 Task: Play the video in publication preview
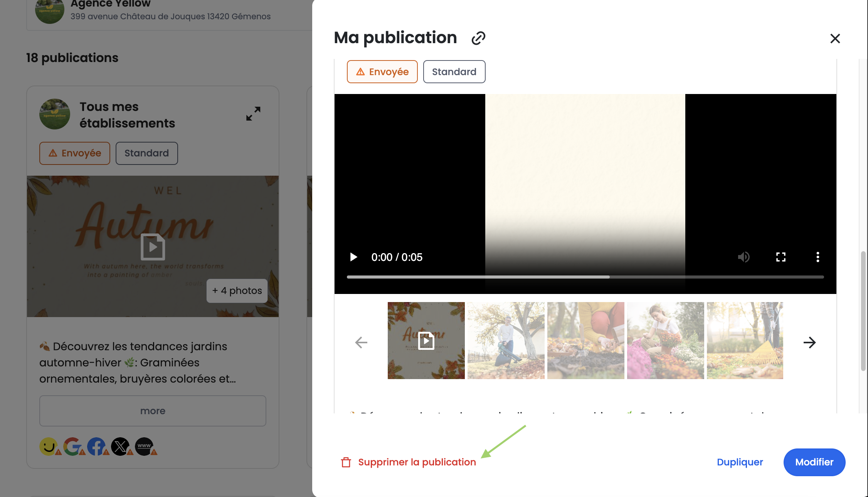[353, 257]
